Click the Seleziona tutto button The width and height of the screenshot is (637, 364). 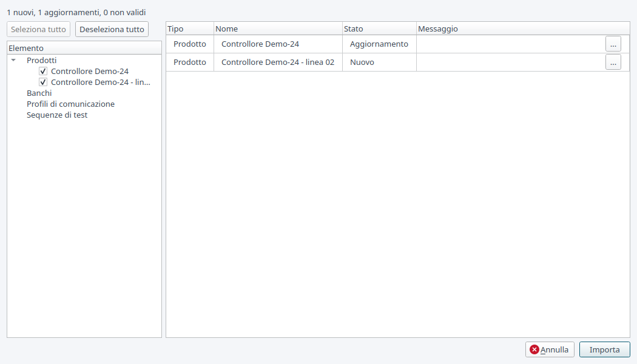39,29
